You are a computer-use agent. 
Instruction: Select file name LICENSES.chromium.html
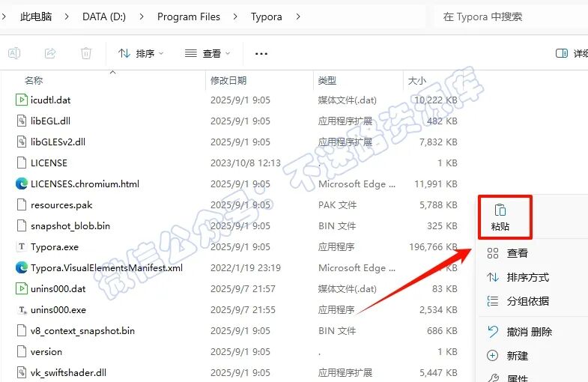coord(85,184)
